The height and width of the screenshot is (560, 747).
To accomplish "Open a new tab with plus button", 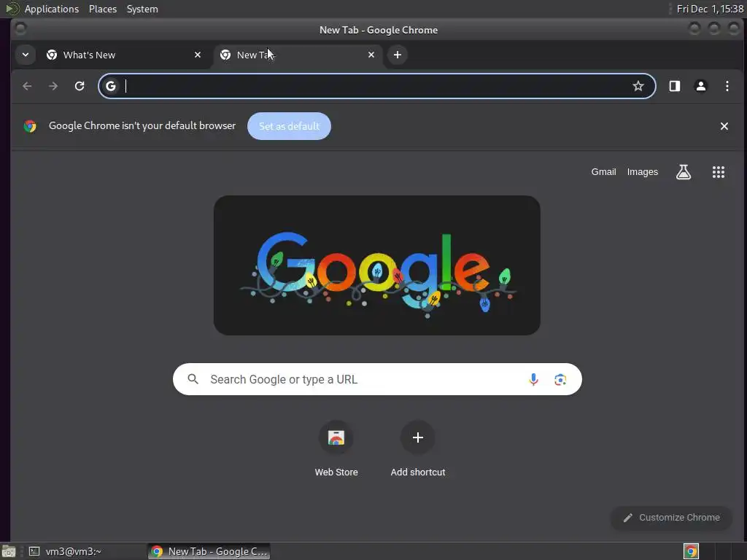I will coord(398,55).
